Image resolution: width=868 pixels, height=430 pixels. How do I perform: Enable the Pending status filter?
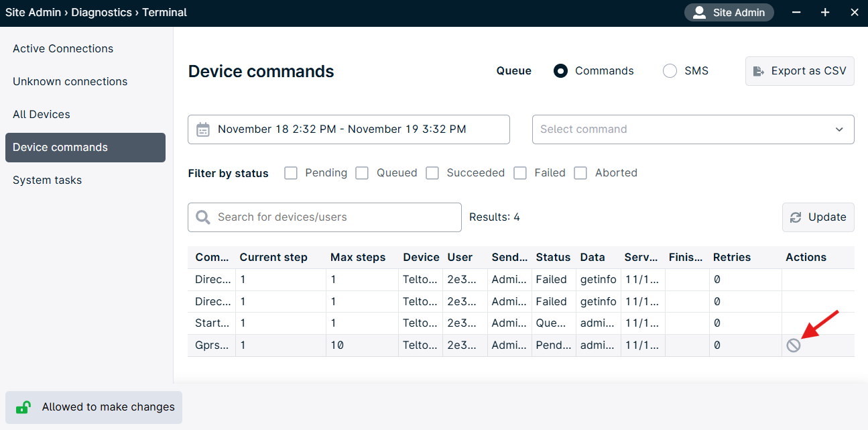coord(291,172)
